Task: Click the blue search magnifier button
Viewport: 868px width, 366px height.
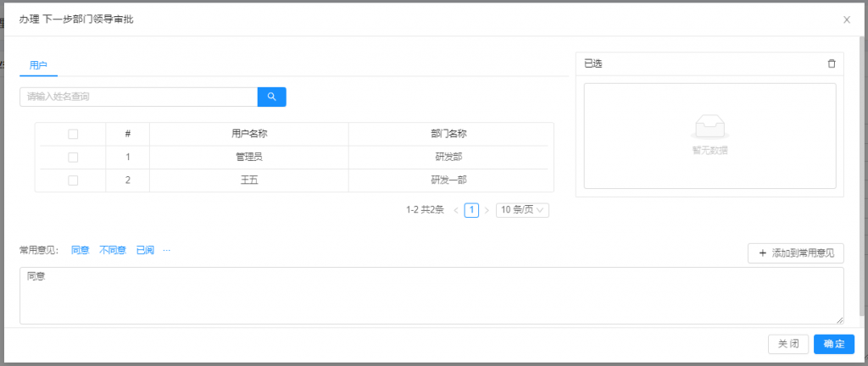Action: pos(271,97)
